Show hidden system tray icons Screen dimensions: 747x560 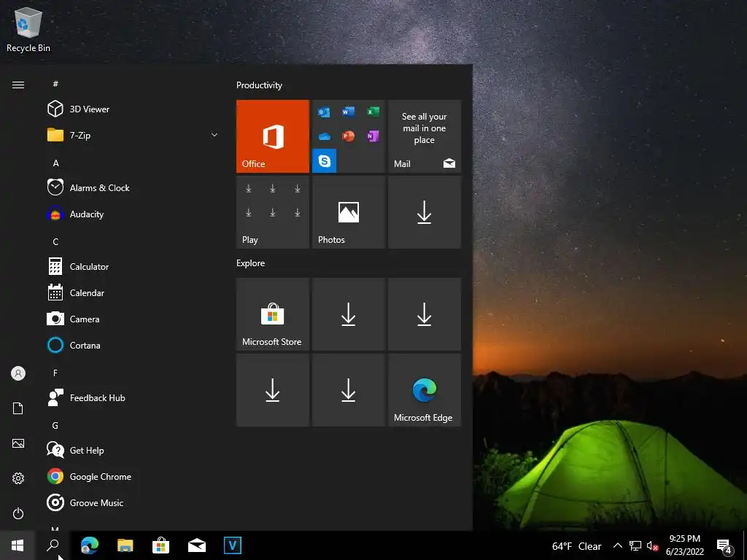617,545
